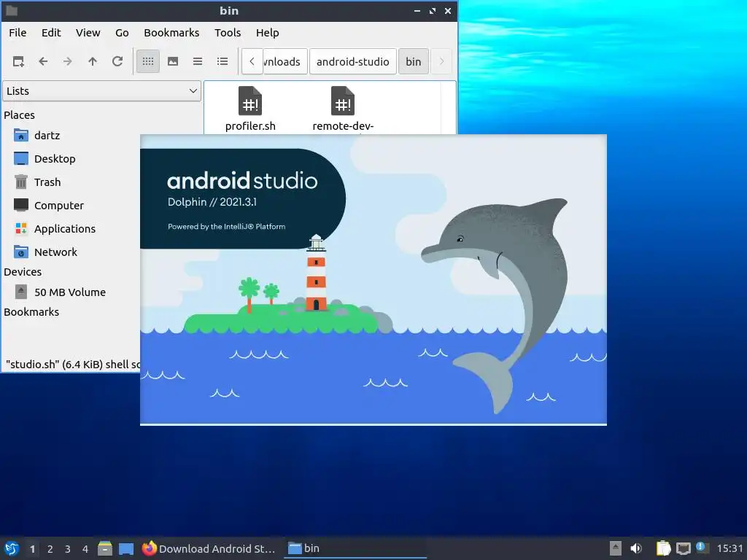Image resolution: width=747 pixels, height=560 pixels.
Task: Click the studio.sh status bar text
Action: (x=73, y=365)
